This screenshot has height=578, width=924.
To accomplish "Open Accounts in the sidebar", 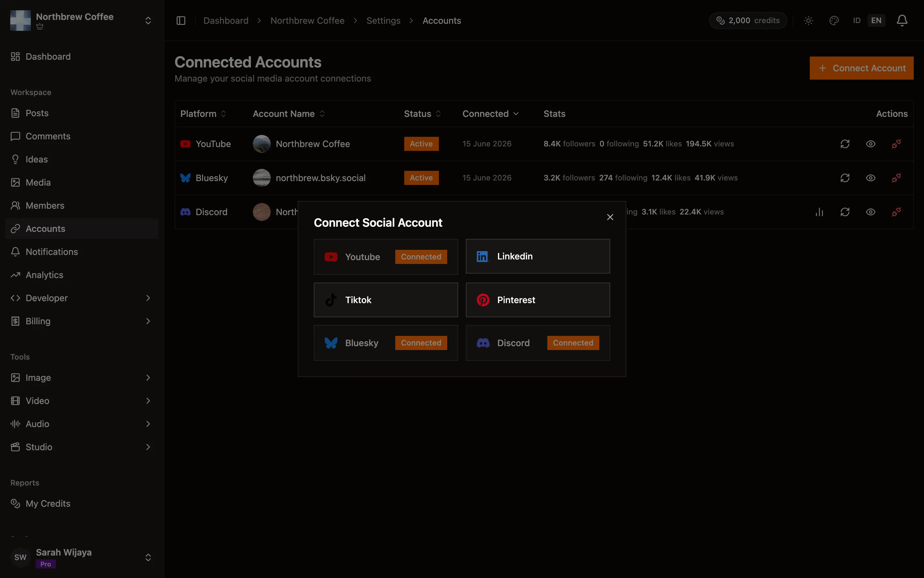I will pyautogui.click(x=82, y=229).
